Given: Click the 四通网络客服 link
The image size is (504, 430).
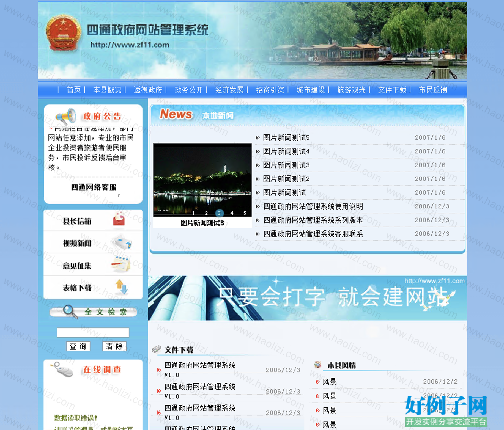Looking at the screenshot, I should [94, 187].
